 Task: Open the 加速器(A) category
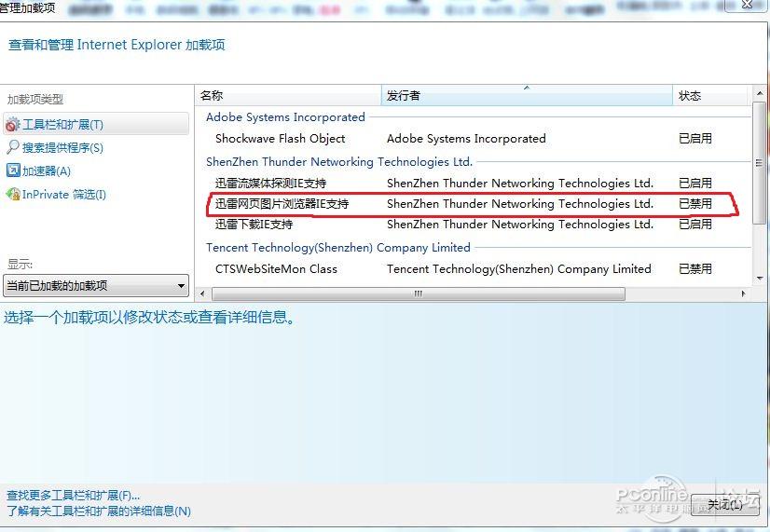pos(47,171)
